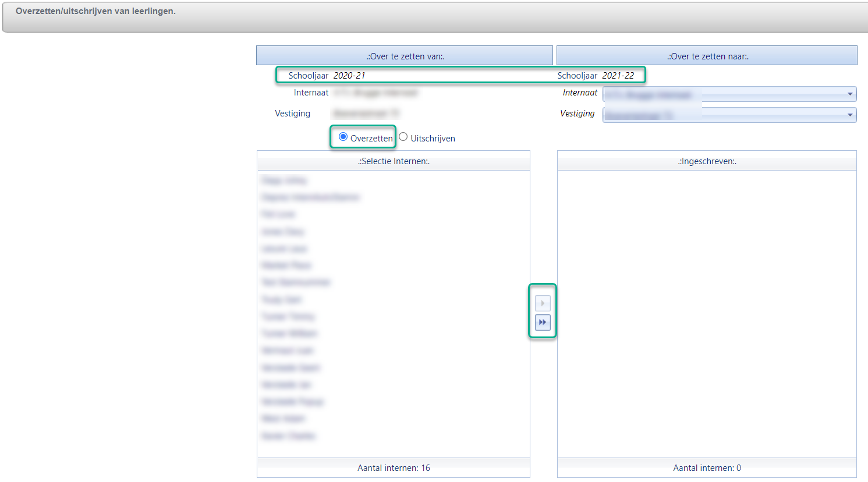Click the 'Ingeschreven' list header
The width and height of the screenshot is (868, 482).
(x=707, y=161)
